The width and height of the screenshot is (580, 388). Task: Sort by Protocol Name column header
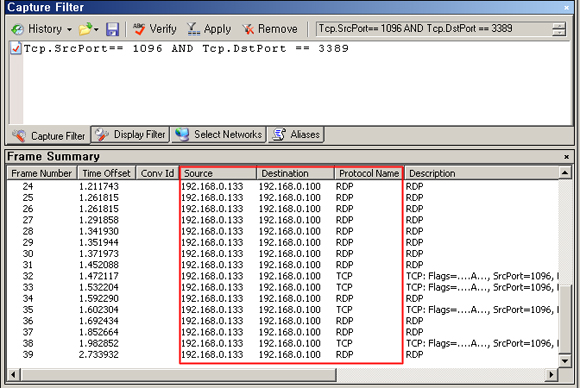(369, 173)
